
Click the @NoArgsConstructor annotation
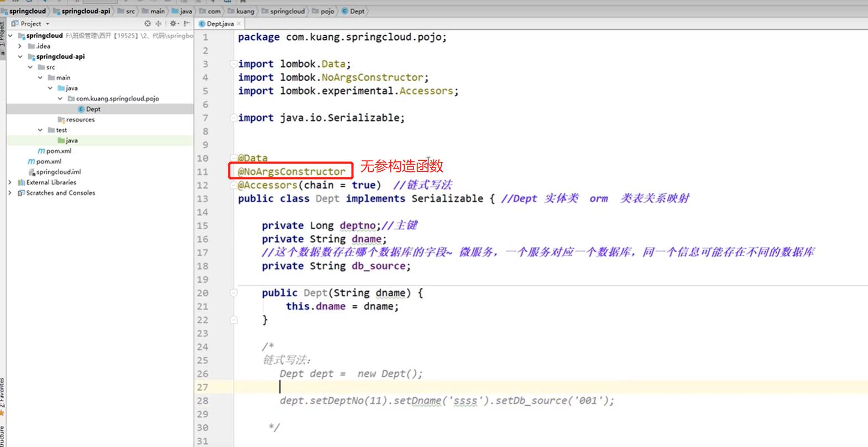(291, 171)
